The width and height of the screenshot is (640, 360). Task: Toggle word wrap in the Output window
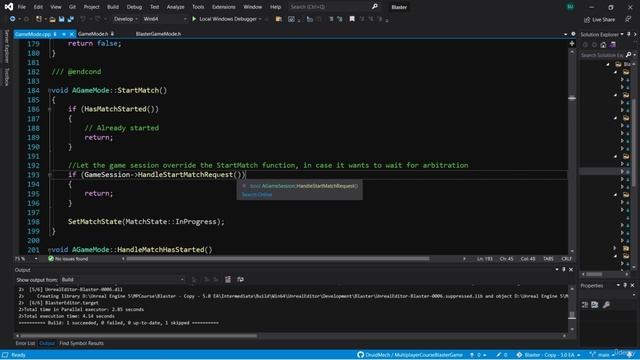point(240,280)
